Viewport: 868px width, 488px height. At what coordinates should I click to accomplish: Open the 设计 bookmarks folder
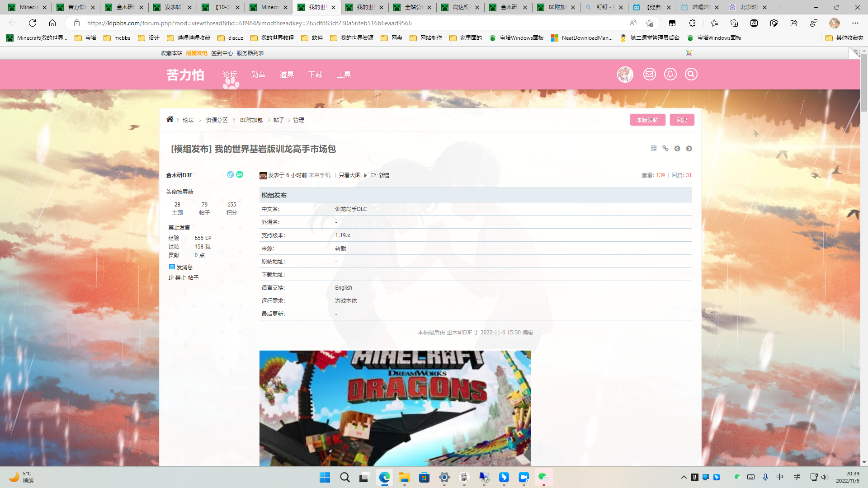[149, 38]
